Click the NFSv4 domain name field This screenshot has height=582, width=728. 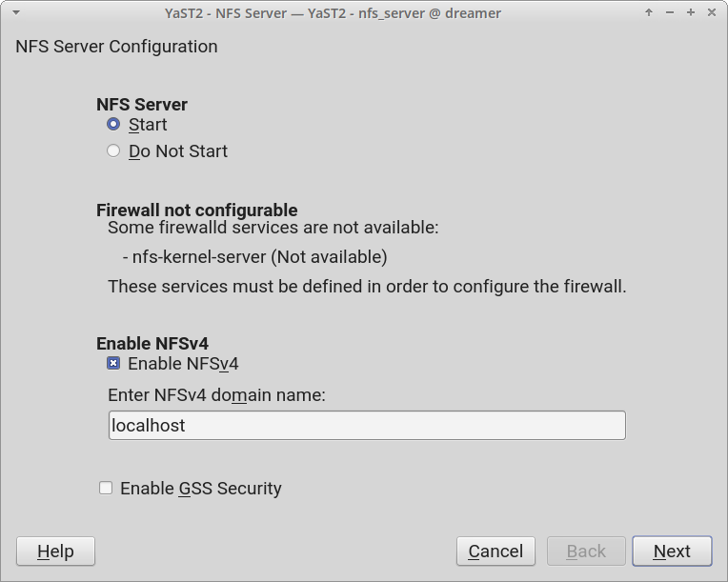(367, 426)
